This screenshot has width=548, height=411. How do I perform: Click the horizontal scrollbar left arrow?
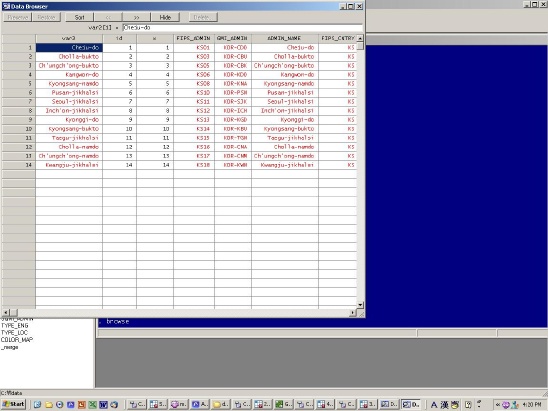[x=6, y=312]
